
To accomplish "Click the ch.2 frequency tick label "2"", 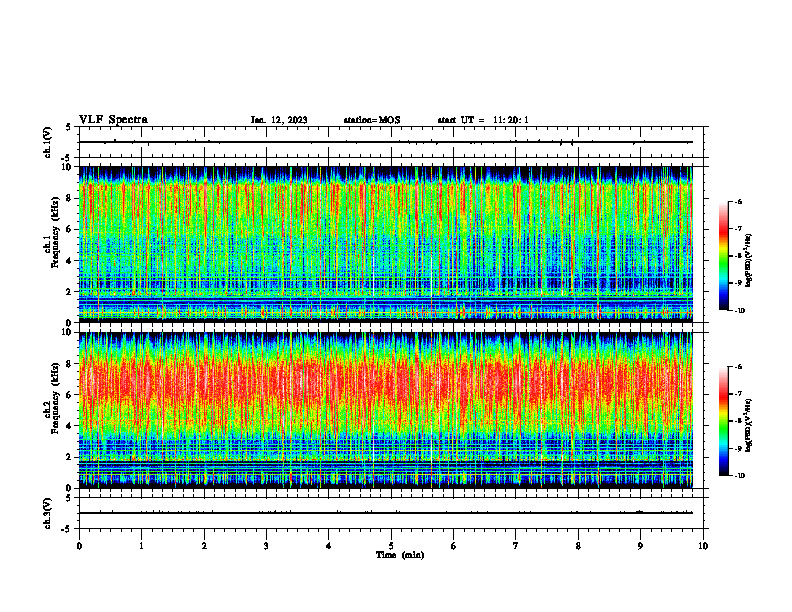I will [x=70, y=457].
